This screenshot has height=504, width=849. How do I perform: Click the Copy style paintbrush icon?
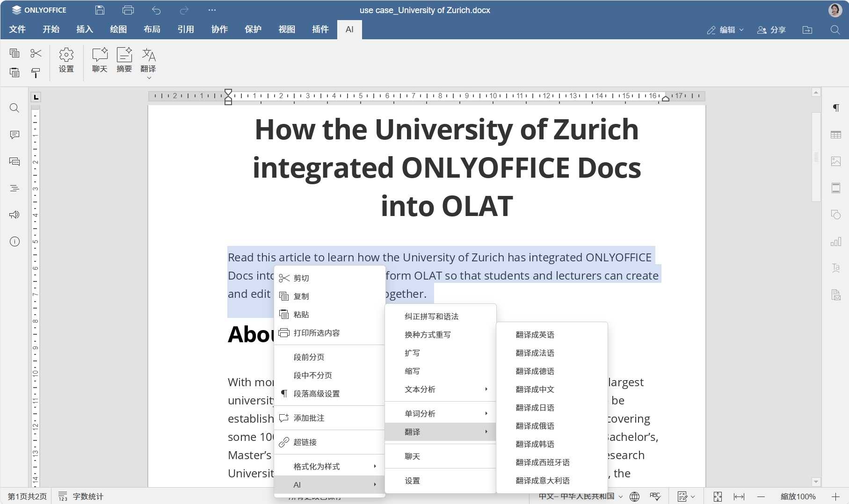[36, 72]
